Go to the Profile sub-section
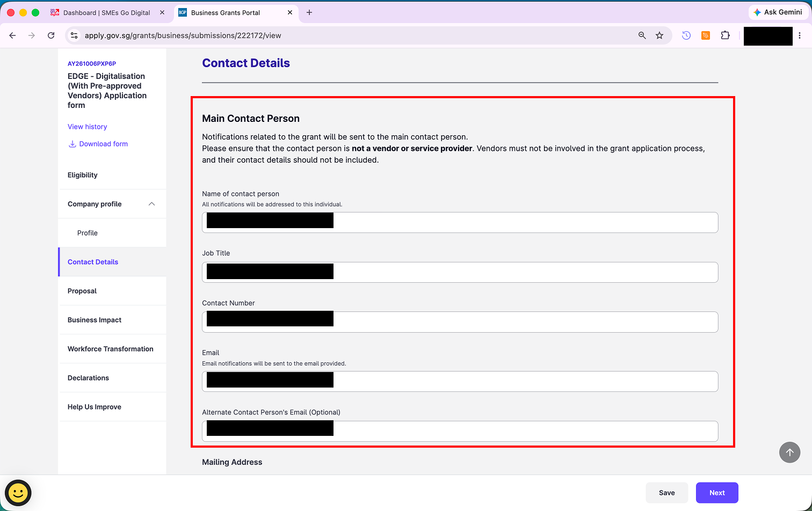 112,233
